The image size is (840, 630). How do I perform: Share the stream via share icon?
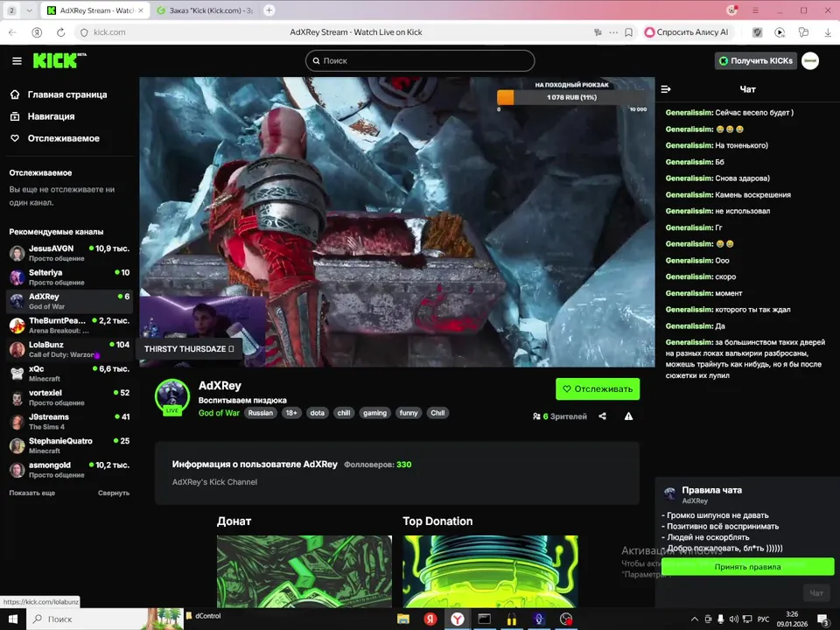tap(603, 416)
